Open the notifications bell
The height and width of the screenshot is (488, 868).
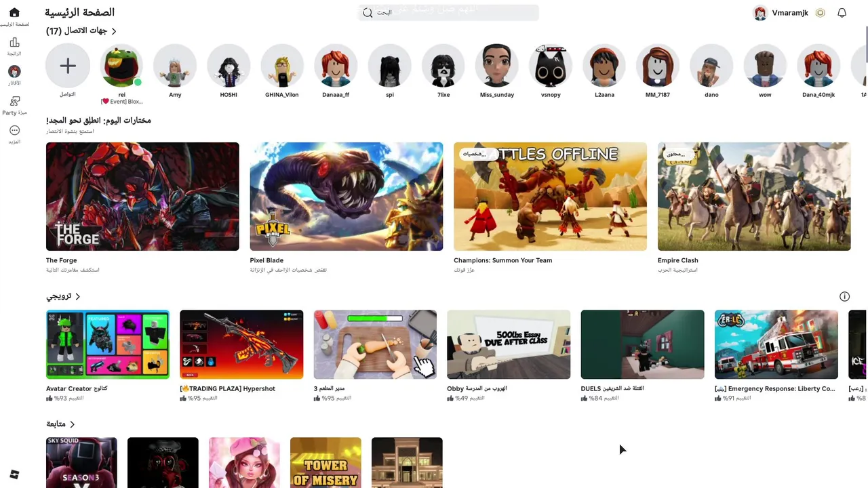(842, 13)
